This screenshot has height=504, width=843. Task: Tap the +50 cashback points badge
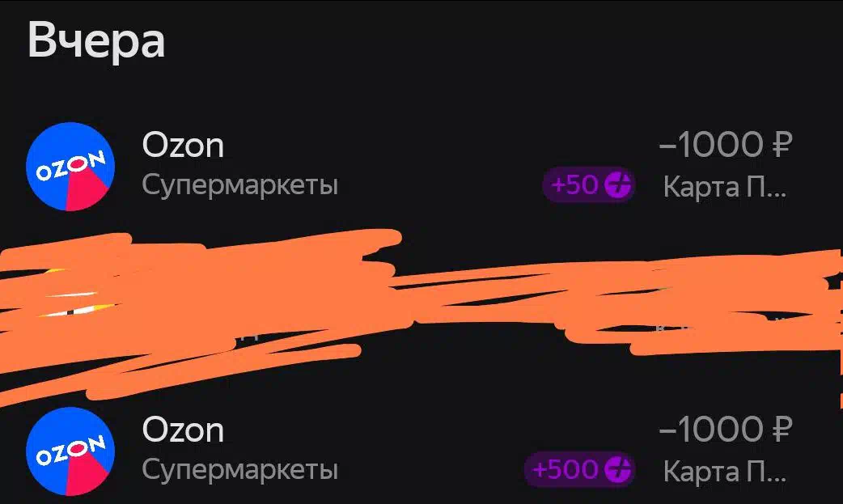(589, 185)
